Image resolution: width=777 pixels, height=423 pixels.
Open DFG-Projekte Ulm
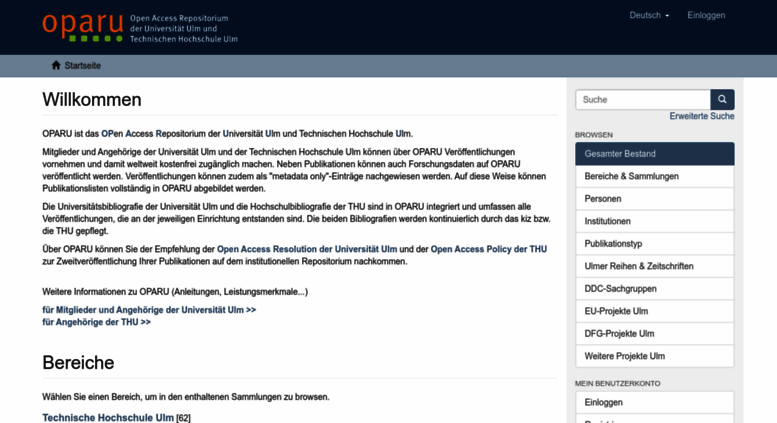click(x=655, y=334)
